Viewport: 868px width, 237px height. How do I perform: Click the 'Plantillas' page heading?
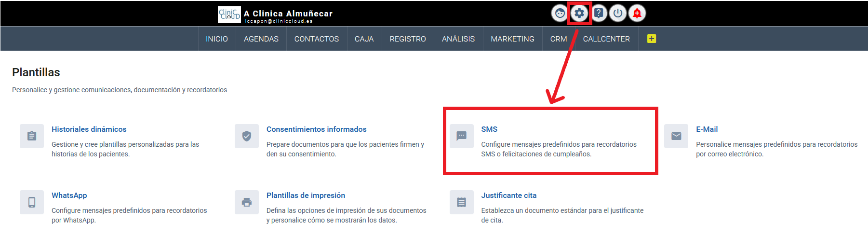(36, 72)
